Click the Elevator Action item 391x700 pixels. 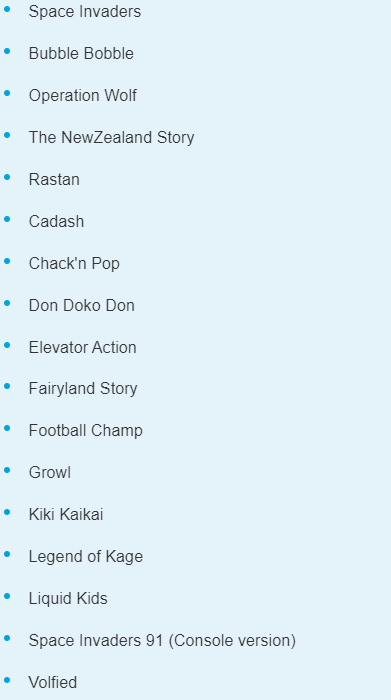click(x=83, y=347)
